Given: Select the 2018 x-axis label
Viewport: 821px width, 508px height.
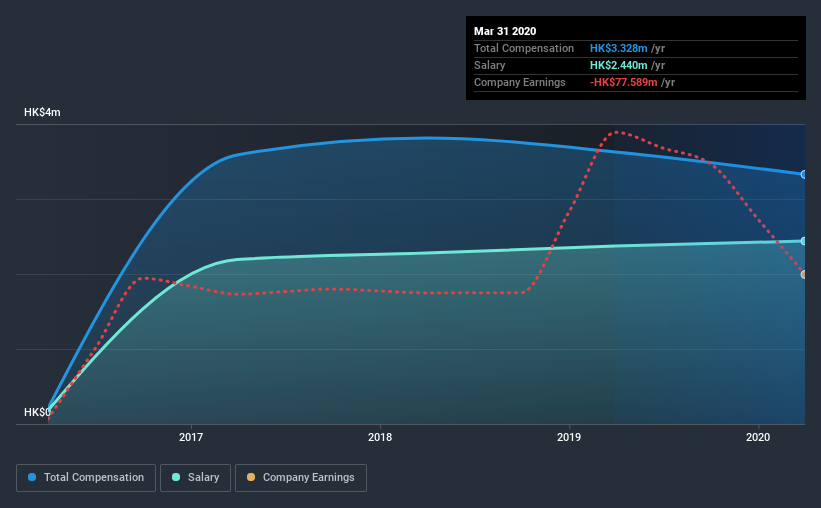Looking at the screenshot, I should 380,437.
